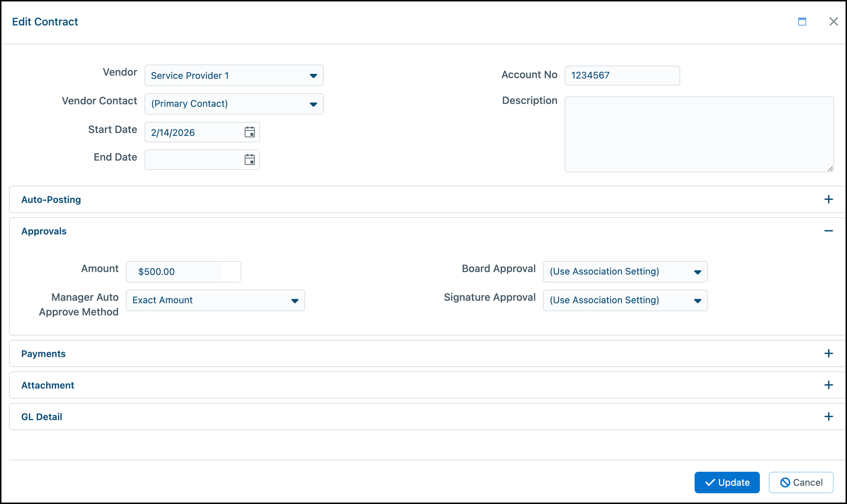
Task: Open Manager Auto Approve Method dropdown
Action: point(215,300)
